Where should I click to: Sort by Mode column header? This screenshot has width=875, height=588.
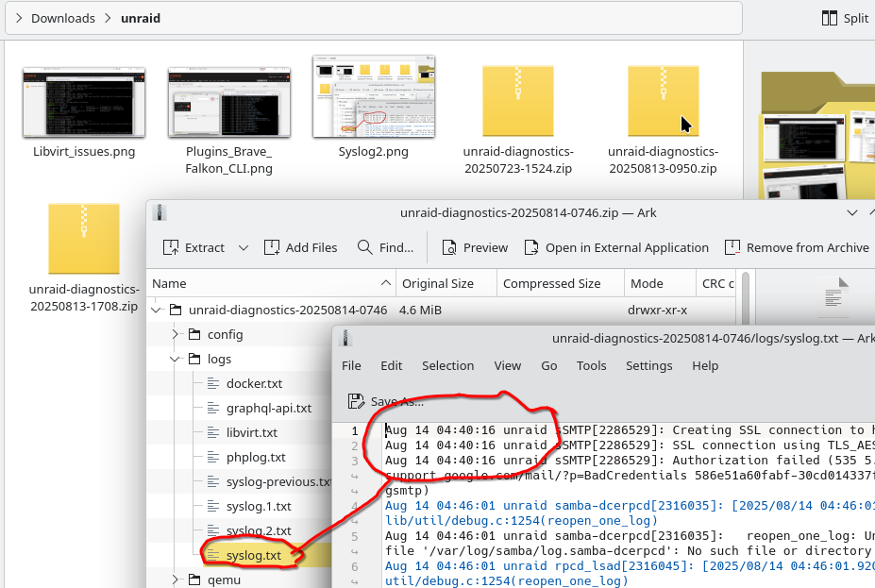pyautogui.click(x=660, y=283)
